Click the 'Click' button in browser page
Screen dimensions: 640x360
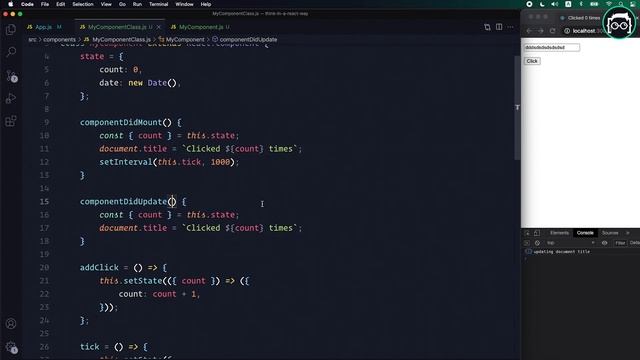click(x=532, y=61)
